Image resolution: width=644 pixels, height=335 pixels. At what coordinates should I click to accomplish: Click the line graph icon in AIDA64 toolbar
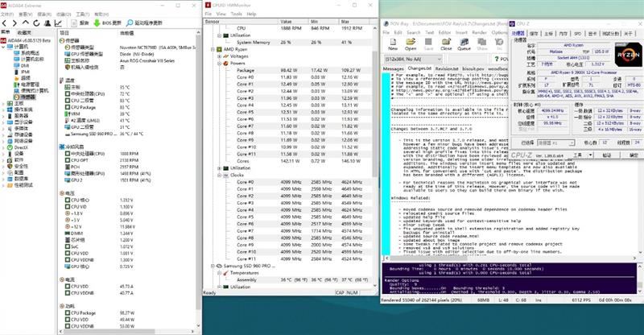[x=58, y=23]
